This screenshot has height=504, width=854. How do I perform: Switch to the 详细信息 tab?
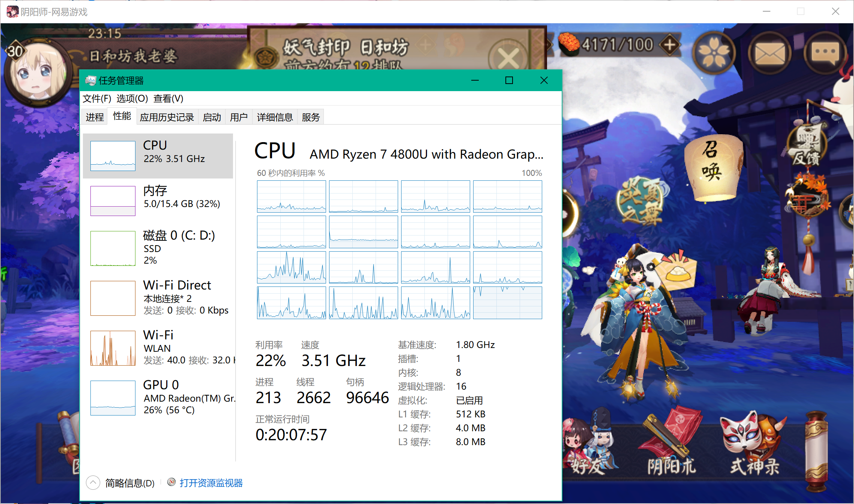point(275,117)
